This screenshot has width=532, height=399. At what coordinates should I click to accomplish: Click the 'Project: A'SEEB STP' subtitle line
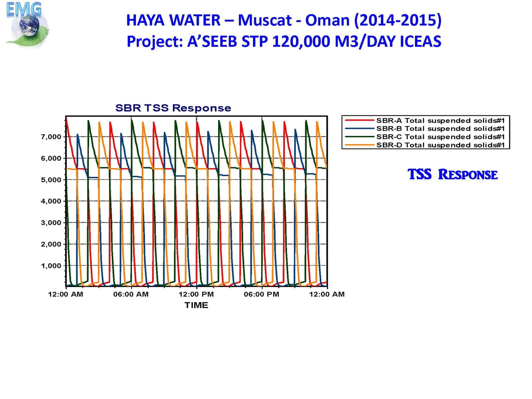point(284,42)
